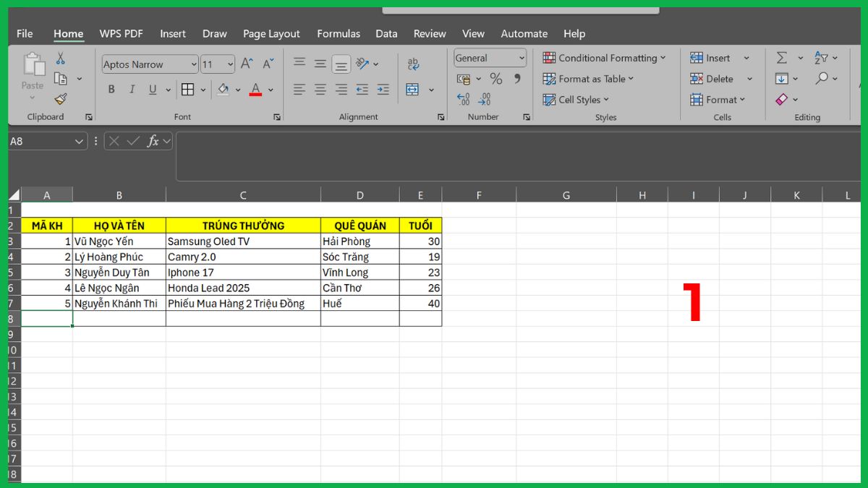This screenshot has width=868, height=488.
Task: Switch to the Data ribbon tab
Action: pyautogui.click(x=386, y=33)
